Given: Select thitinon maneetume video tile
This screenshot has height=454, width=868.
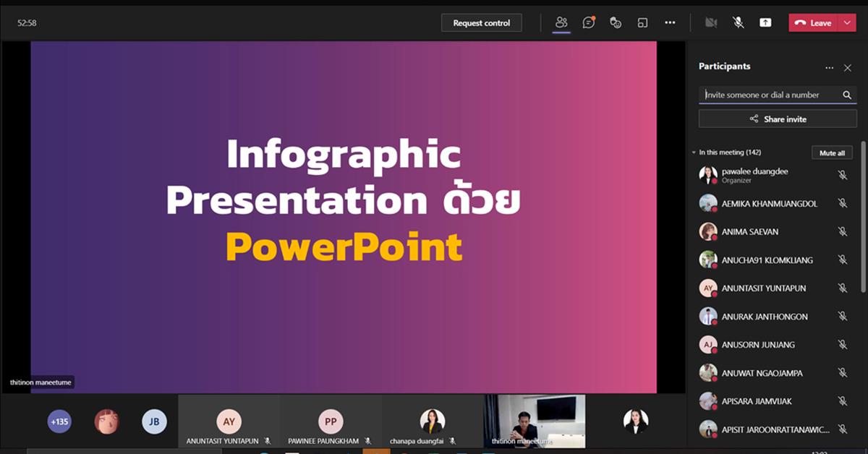Looking at the screenshot, I should click(535, 421).
